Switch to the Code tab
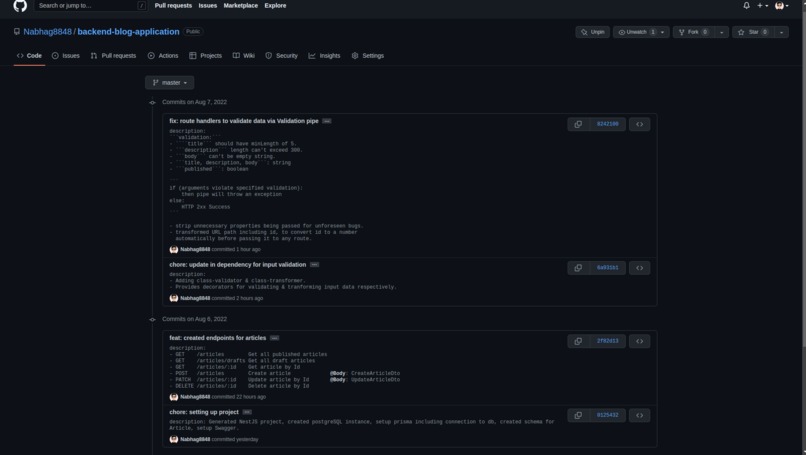This screenshot has height=455, width=806. 29,56
